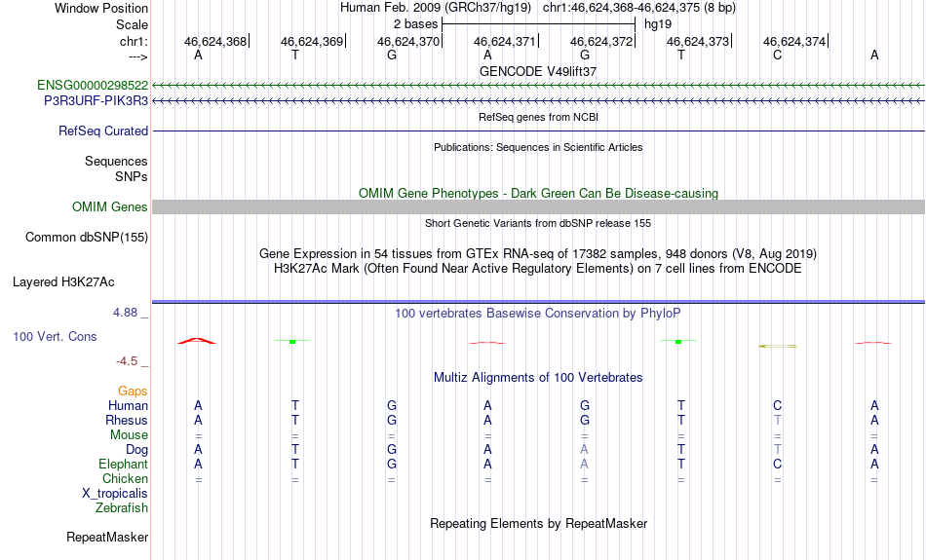The height and width of the screenshot is (560, 926).
Task: Click the SNPs publications sub-label
Action: [132, 176]
